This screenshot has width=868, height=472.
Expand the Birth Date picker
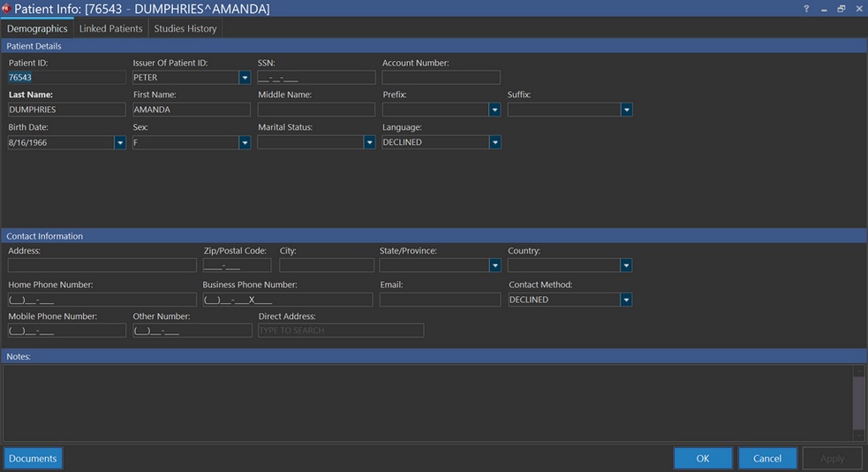(120, 142)
